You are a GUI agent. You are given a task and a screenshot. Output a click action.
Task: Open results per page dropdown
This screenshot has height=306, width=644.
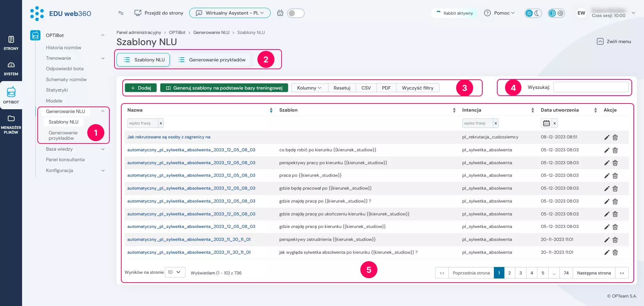175,272
